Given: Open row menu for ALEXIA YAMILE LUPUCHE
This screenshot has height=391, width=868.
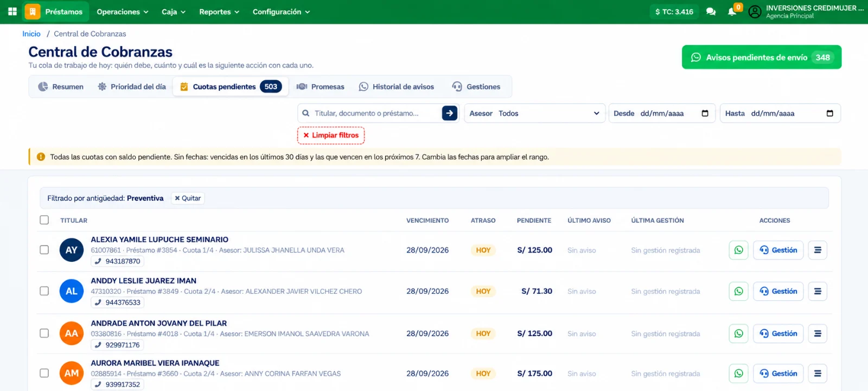Looking at the screenshot, I should click(x=818, y=250).
